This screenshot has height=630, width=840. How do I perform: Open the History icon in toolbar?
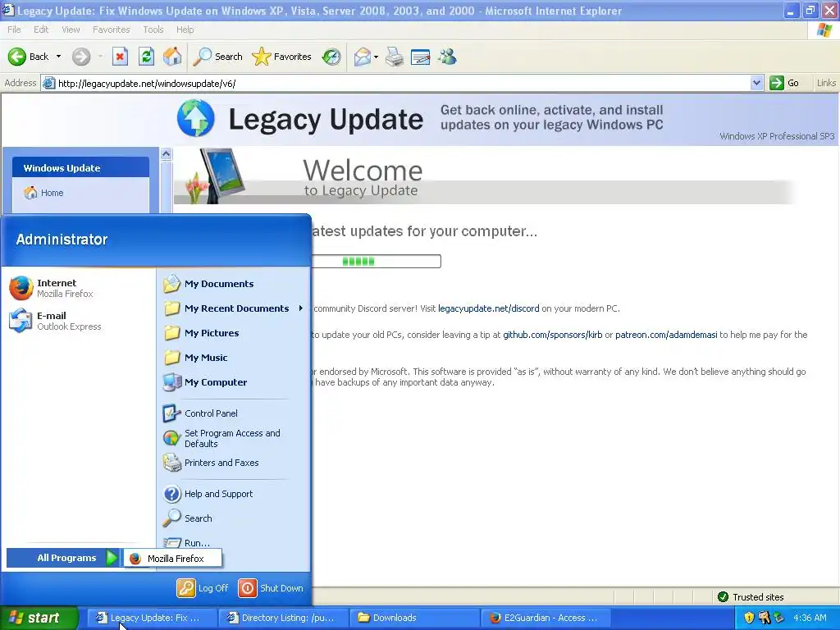(331, 57)
